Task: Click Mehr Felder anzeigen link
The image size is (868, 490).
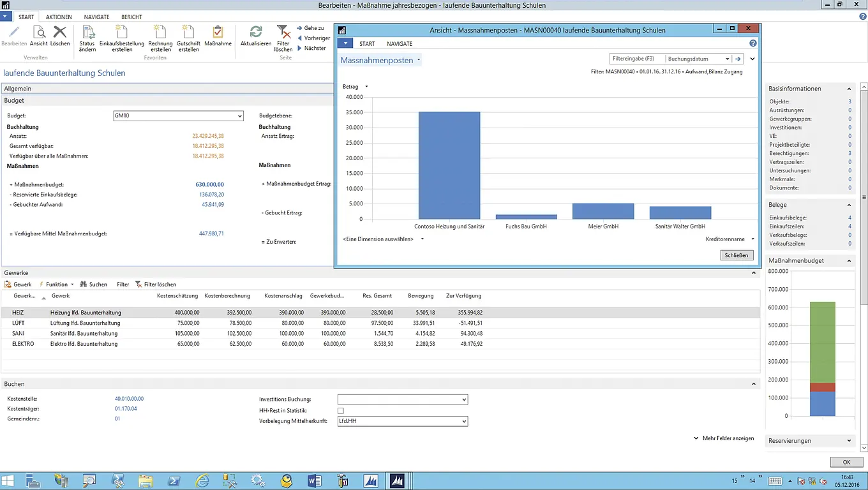Action: tap(728, 438)
